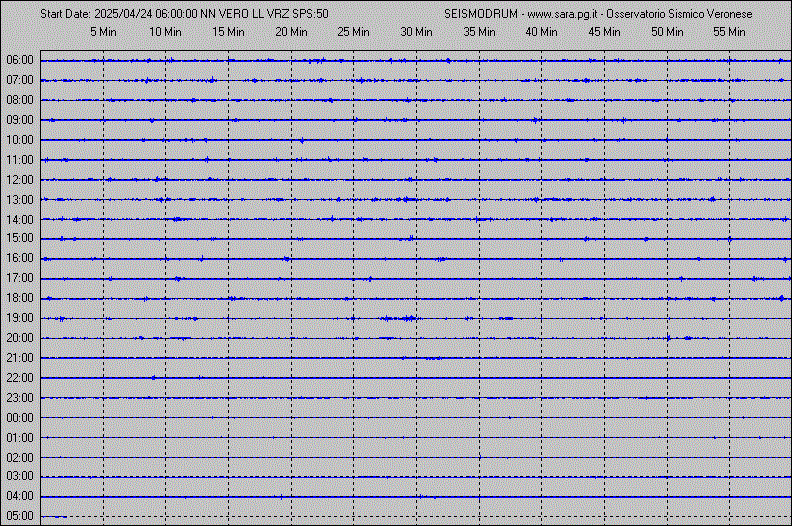This screenshot has width=792, height=526.
Task: Click the 20 Min column header
Action: click(x=291, y=32)
